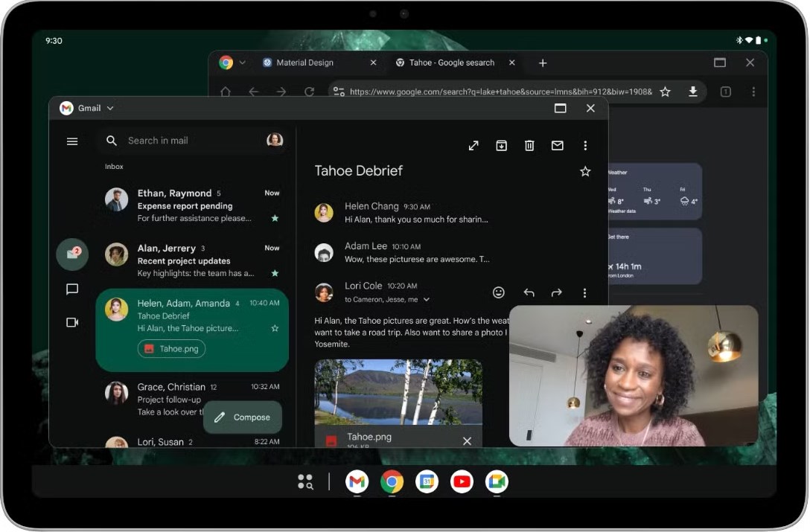This screenshot has width=810, height=532.
Task: Open the Meet video camera tab in the sidebar
Action: (72, 322)
